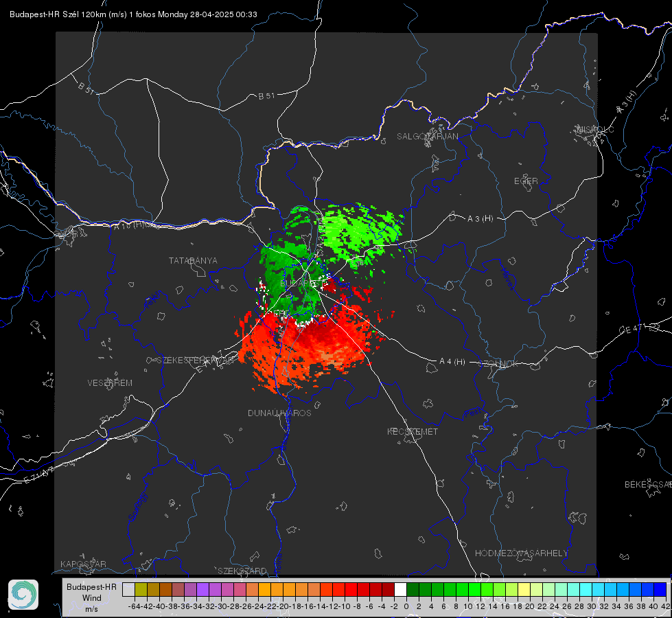Select the cyan swatch between 28 and 30

click(586, 589)
